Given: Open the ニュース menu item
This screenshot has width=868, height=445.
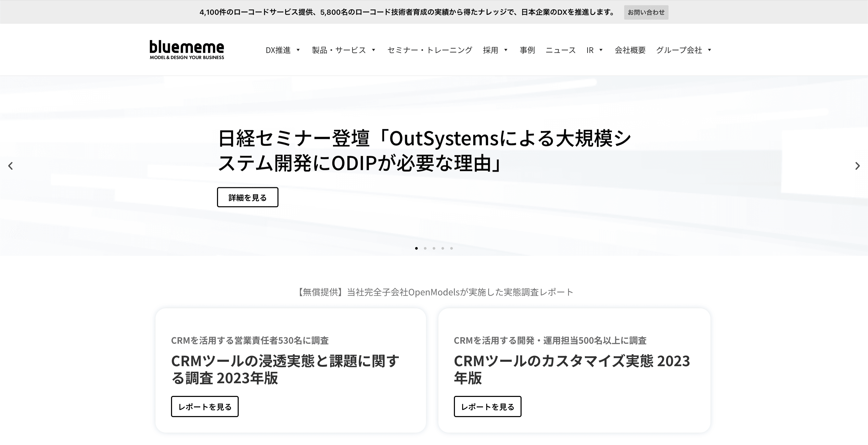Looking at the screenshot, I should click(x=561, y=50).
